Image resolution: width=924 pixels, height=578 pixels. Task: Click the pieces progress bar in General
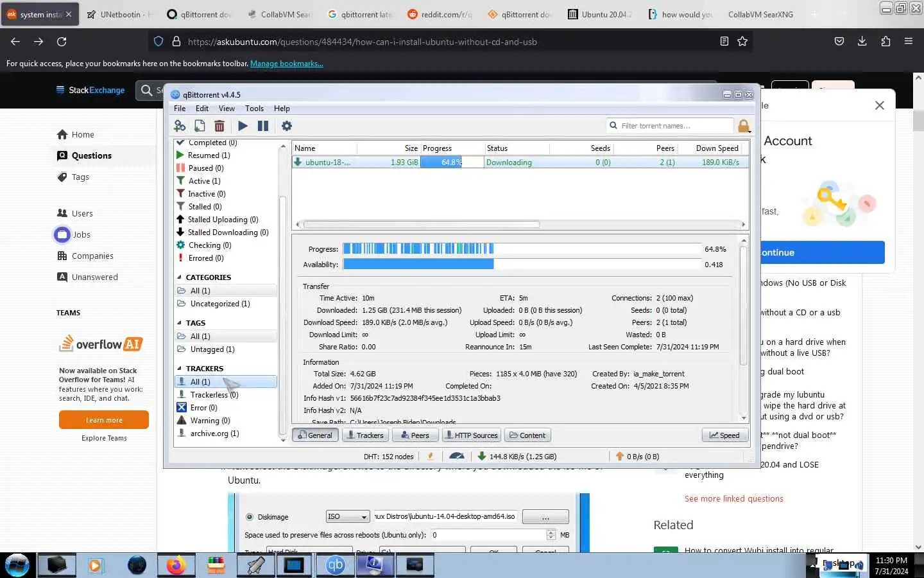[522, 249]
